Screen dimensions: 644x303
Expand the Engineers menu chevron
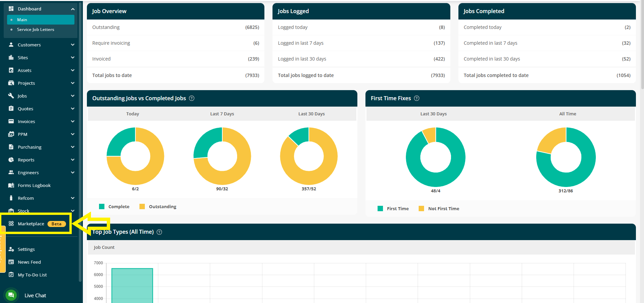click(x=73, y=173)
